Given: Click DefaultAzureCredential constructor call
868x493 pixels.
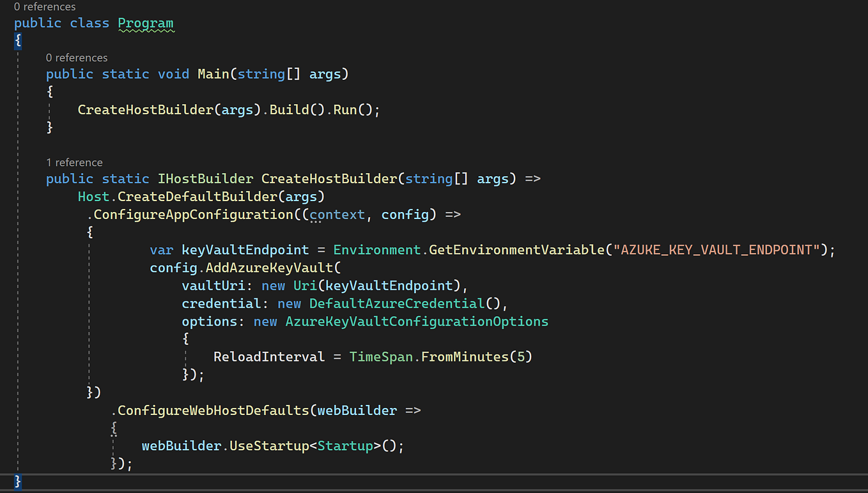Looking at the screenshot, I should tap(396, 303).
